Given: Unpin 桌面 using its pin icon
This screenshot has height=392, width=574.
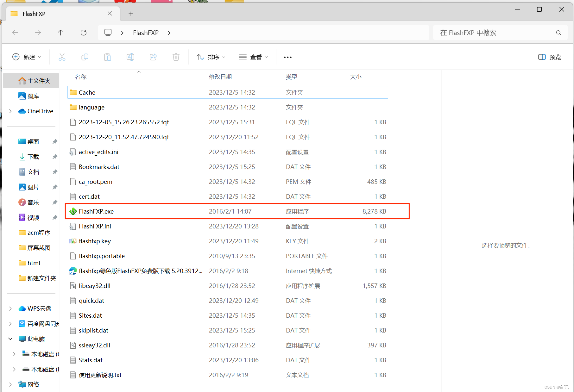Looking at the screenshot, I should 55,141.
